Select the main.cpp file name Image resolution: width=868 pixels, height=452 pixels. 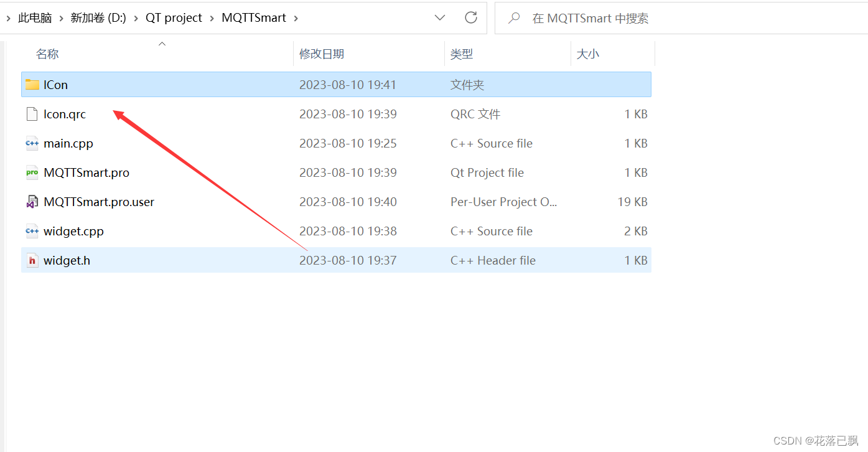pyautogui.click(x=68, y=143)
